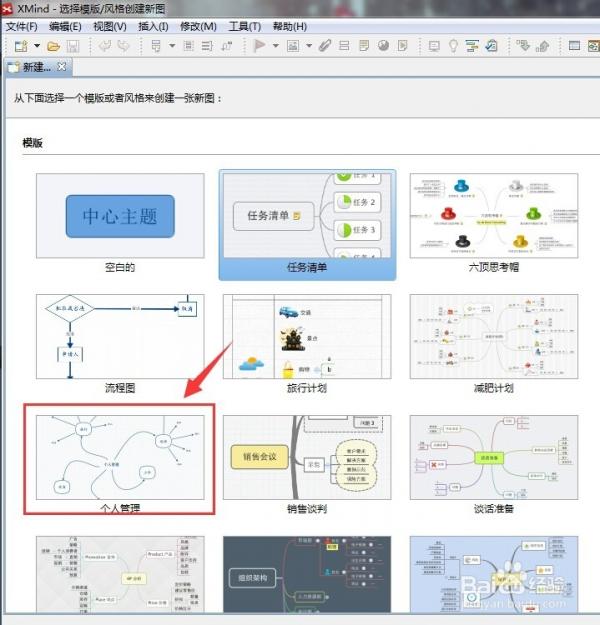Image resolution: width=600 pixels, height=625 pixels.
Task: Click the 流程图 caption text
Action: click(120, 388)
